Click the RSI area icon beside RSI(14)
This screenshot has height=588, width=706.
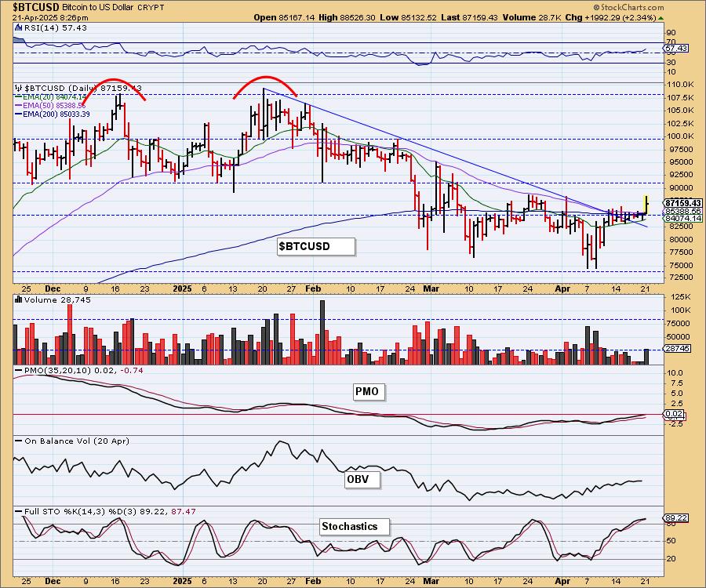click(19, 27)
